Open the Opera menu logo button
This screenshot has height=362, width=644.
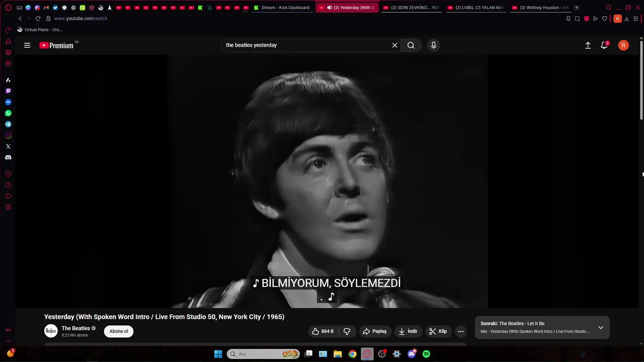[x=8, y=8]
